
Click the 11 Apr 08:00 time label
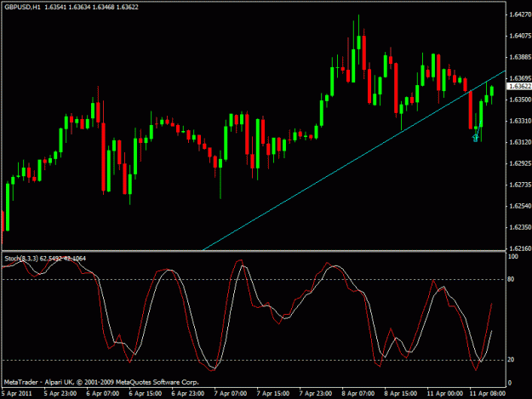(488, 394)
